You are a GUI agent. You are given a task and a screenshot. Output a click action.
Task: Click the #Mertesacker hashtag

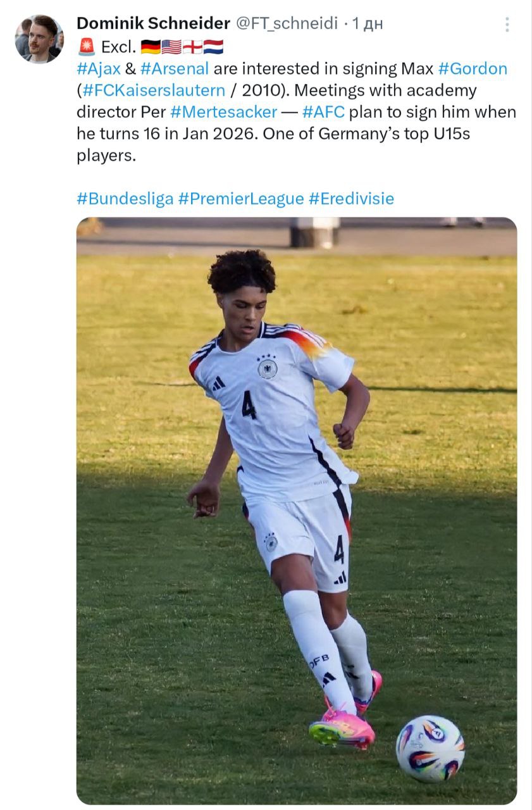point(224,113)
